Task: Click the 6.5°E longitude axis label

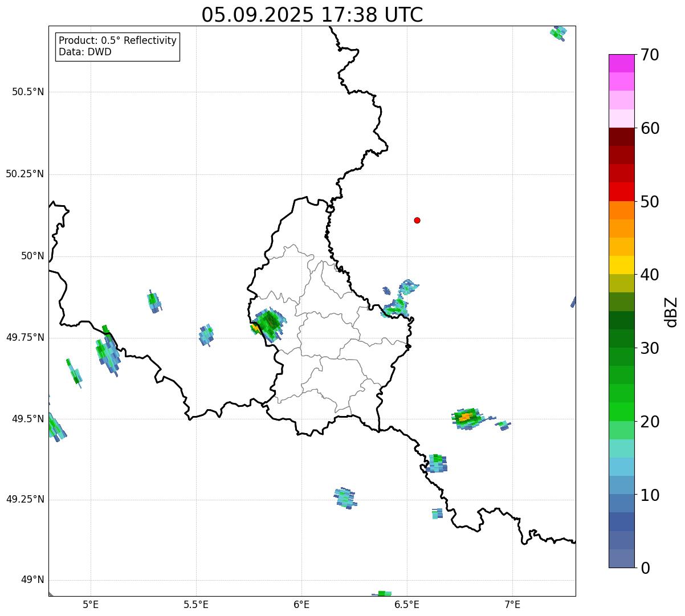Action: click(x=407, y=605)
